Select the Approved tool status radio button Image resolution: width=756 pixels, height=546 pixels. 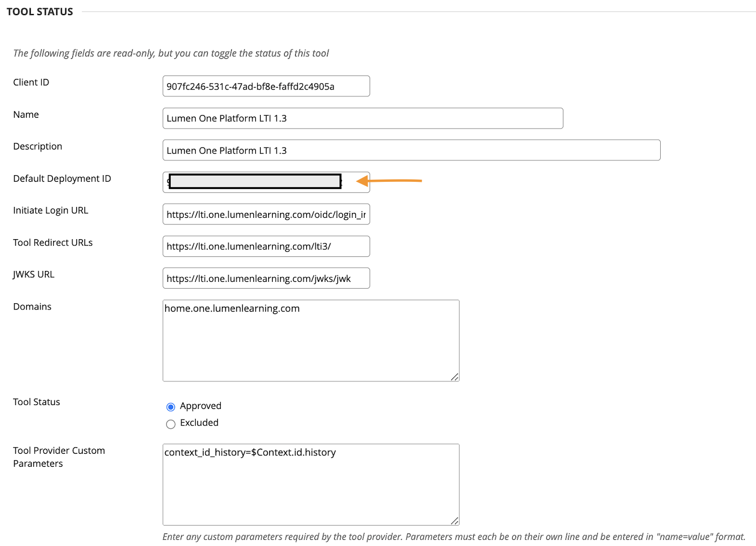tap(171, 406)
